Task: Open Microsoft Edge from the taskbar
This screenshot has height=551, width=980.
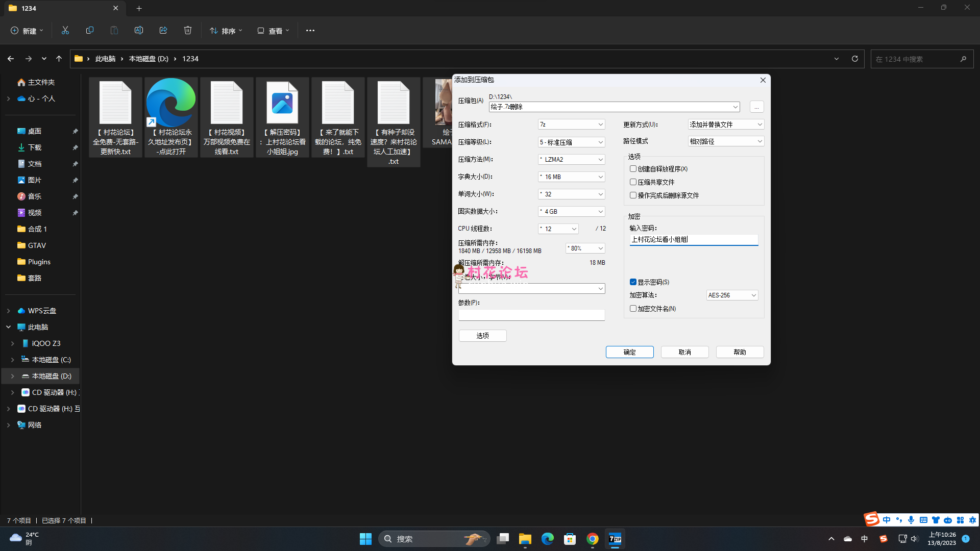Action: point(548,539)
